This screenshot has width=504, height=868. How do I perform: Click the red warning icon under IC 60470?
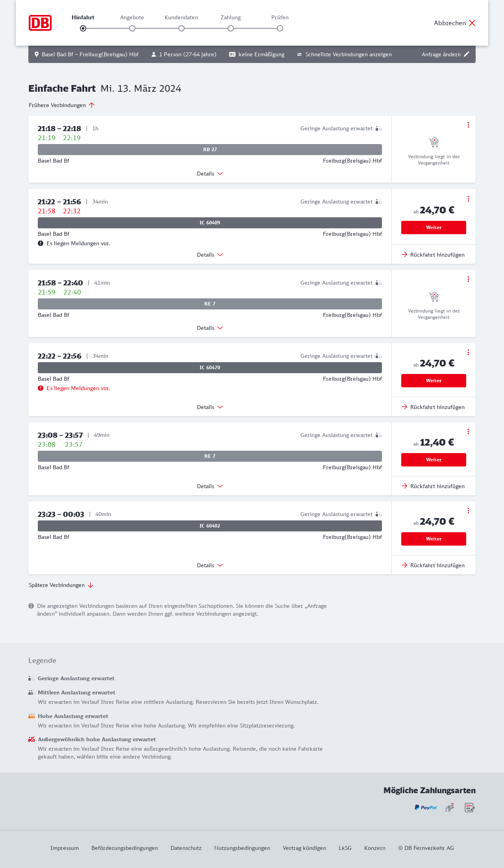point(41,388)
